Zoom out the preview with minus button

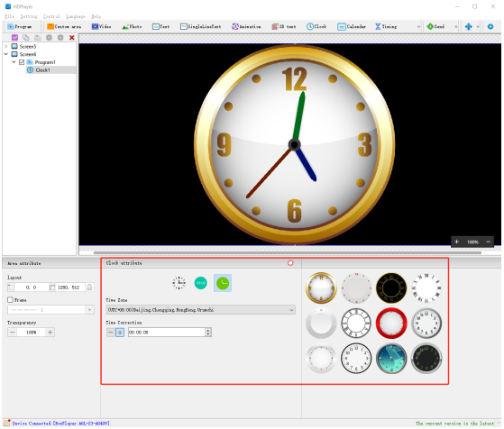click(x=489, y=242)
